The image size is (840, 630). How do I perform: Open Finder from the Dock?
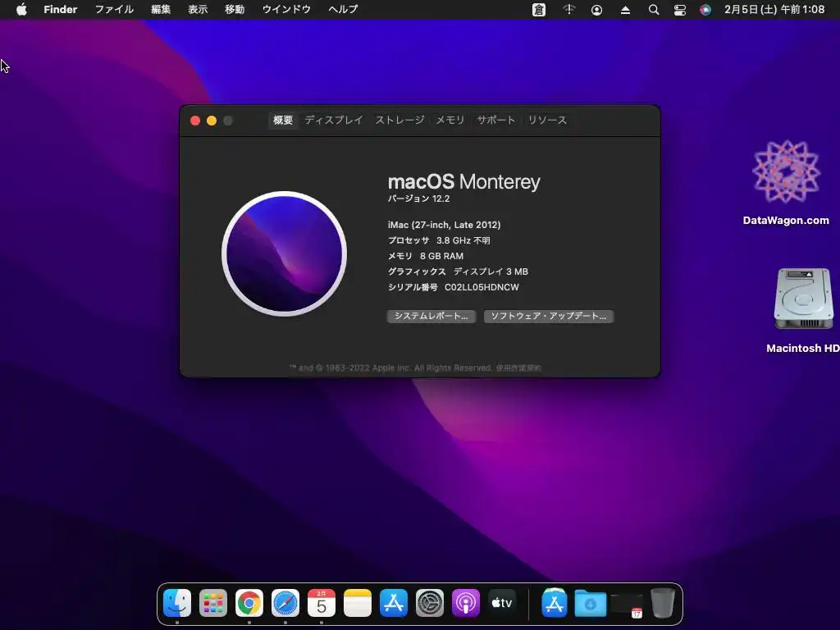(177, 603)
